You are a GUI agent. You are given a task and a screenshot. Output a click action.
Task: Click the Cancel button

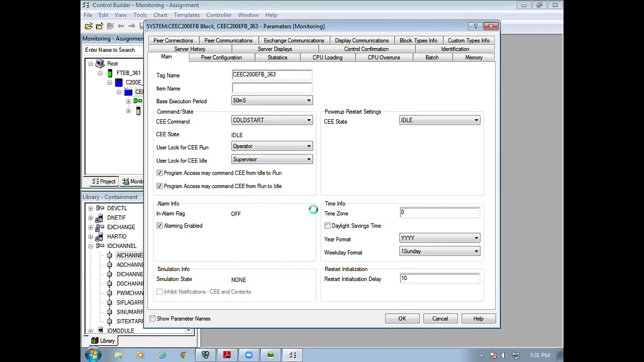coord(440,319)
